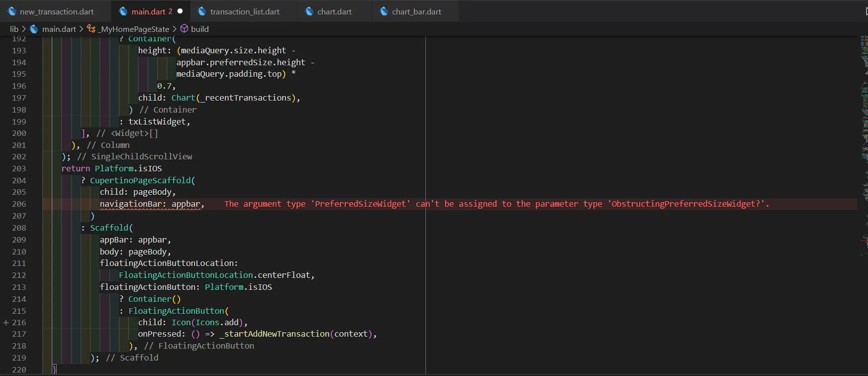Click the '// Scaffold' comment on line 219
This screenshot has height=376, width=868.
click(132, 358)
